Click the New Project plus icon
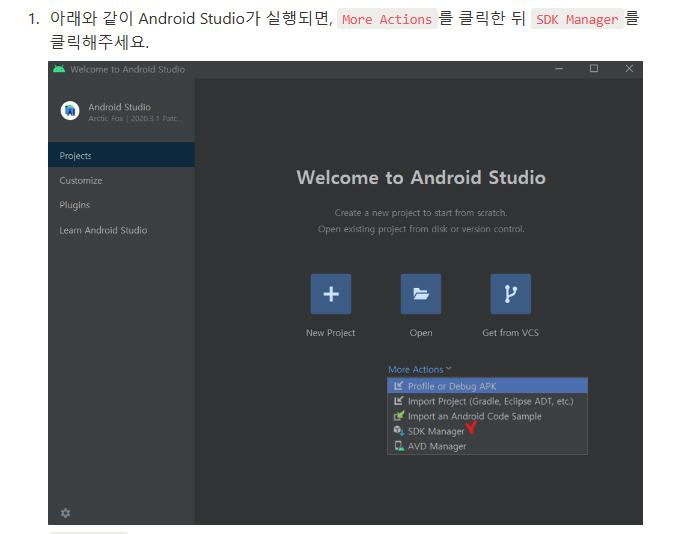The image size is (674, 534). coord(331,294)
